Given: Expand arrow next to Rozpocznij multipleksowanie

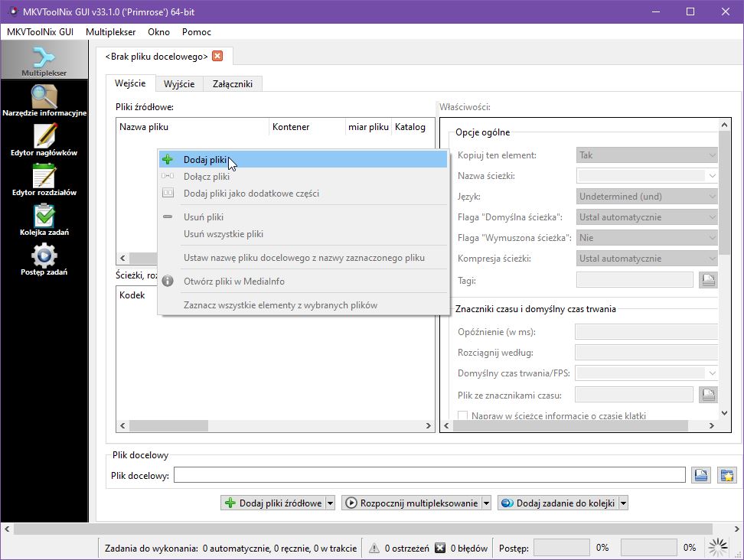Looking at the screenshot, I should (x=486, y=503).
